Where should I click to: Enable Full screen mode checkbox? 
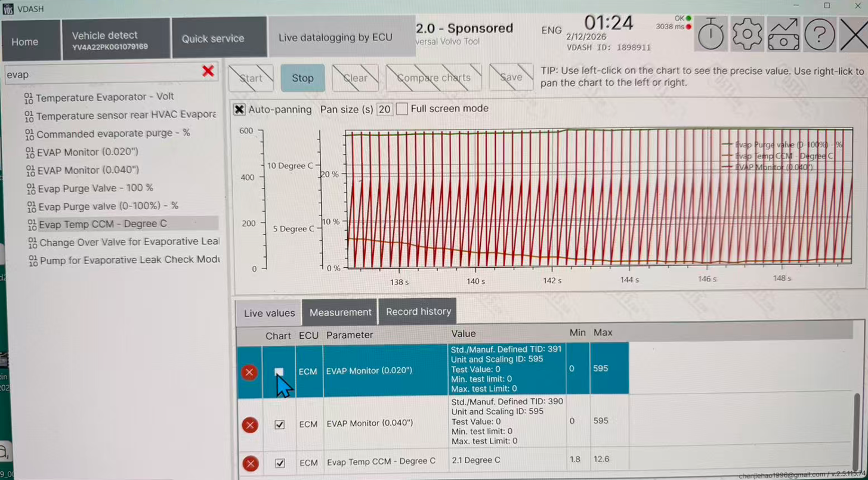tap(402, 109)
